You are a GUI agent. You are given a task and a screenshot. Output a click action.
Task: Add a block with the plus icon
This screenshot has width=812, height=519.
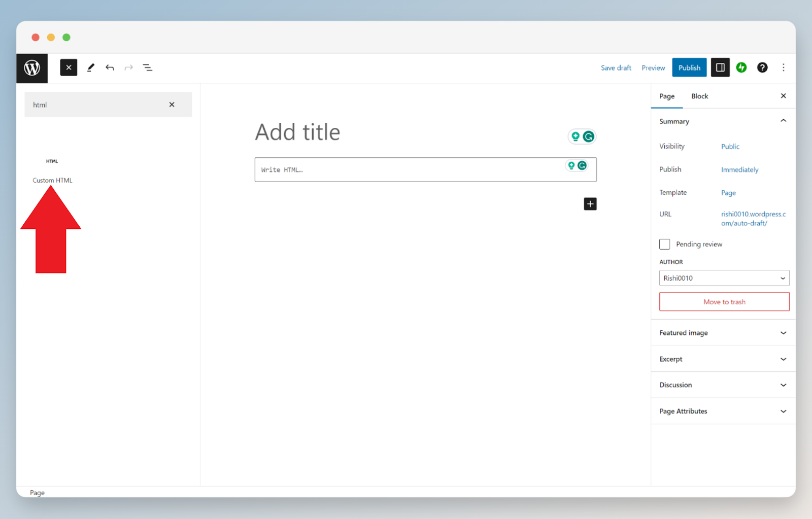[590, 204]
